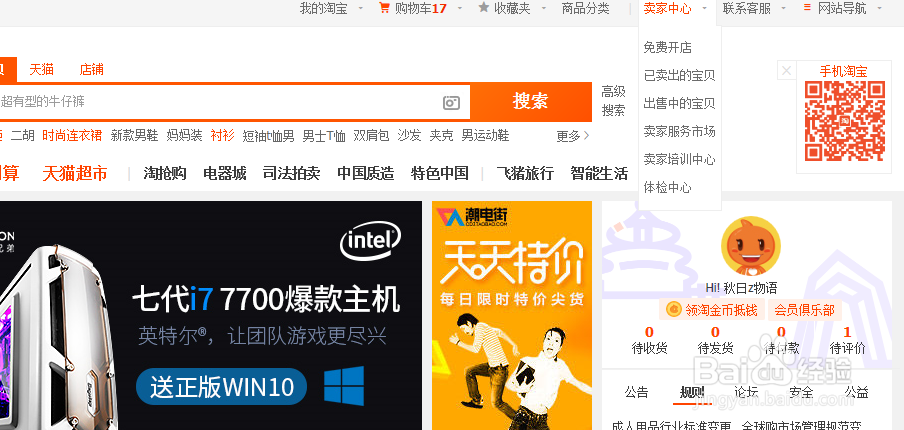Click hot keyword 双肩包

(x=371, y=136)
